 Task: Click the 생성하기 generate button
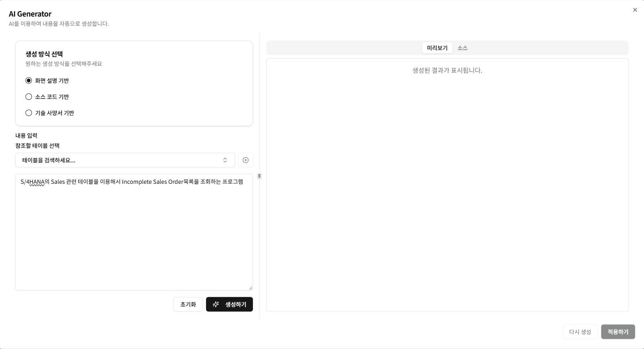[229, 304]
